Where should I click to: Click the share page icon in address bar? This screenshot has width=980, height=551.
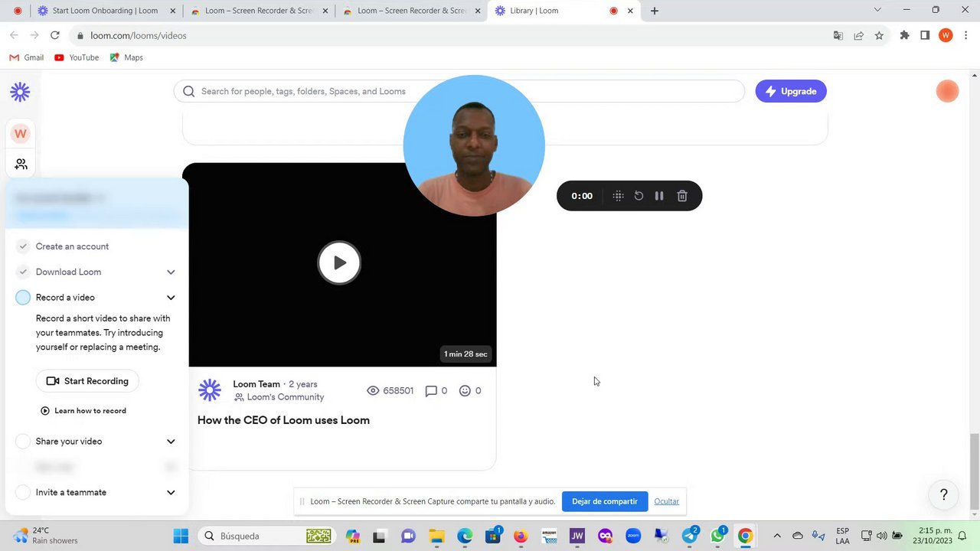tap(858, 35)
